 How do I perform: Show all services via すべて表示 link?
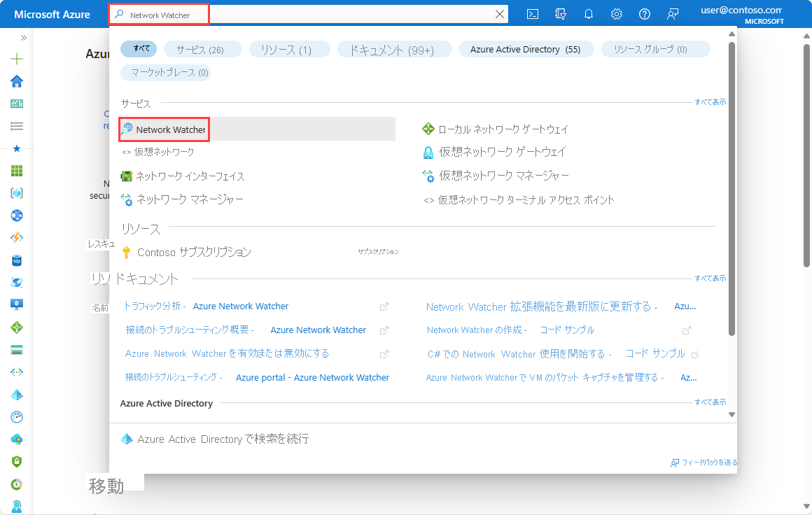click(710, 102)
